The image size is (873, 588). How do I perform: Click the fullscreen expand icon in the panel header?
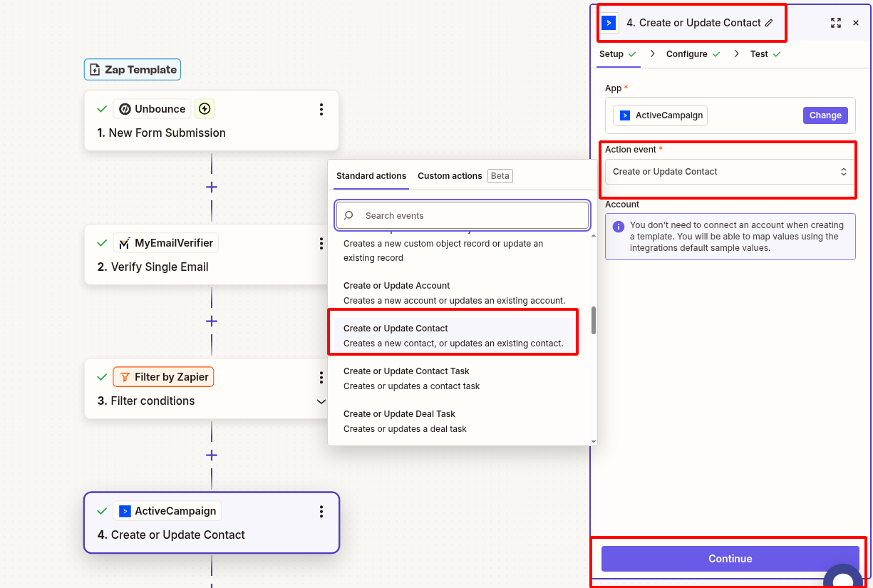pos(835,22)
